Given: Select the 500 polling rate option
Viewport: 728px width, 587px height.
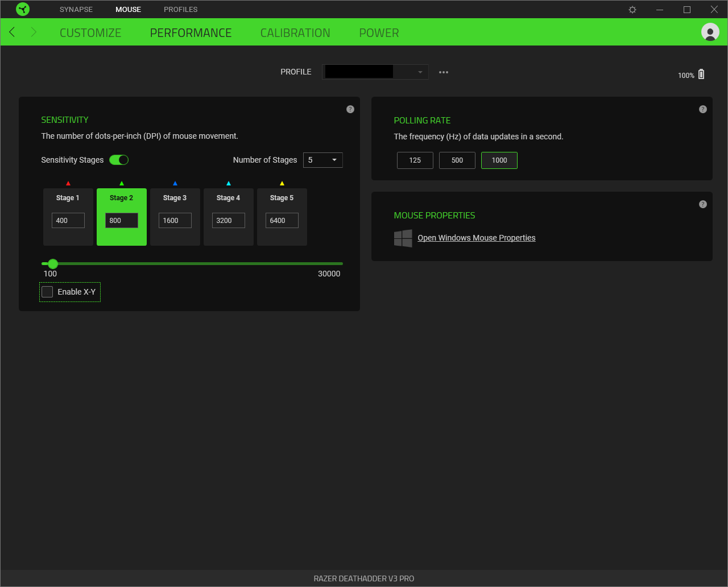Looking at the screenshot, I should 457,160.
